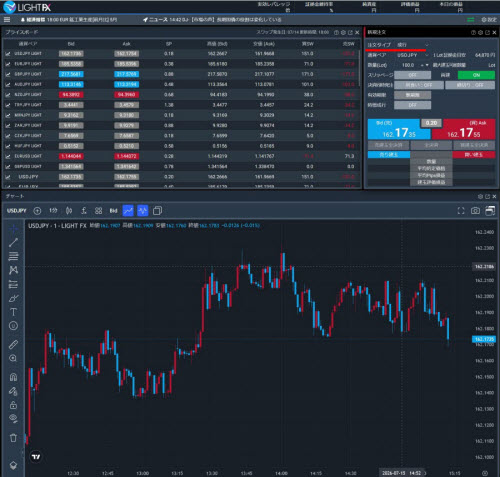Select the Fibonacci lines drawing tool

13,256
